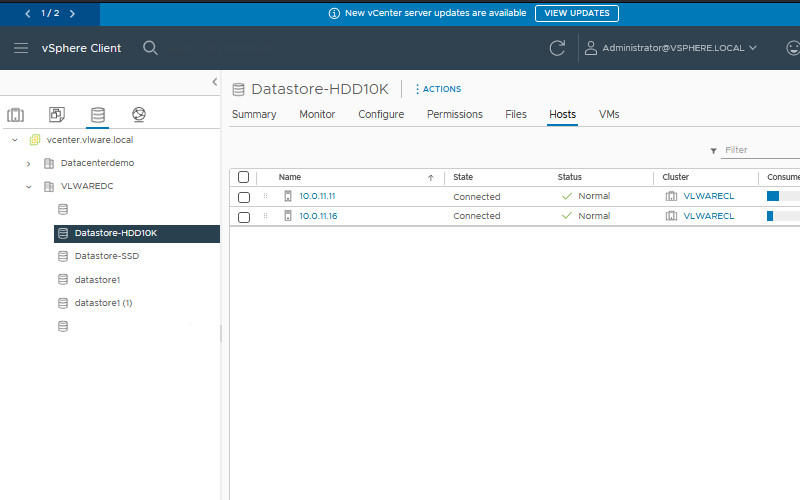Screen dimensions: 800x500
Task: Click the VIEW UPDATES button
Action: [x=577, y=13]
